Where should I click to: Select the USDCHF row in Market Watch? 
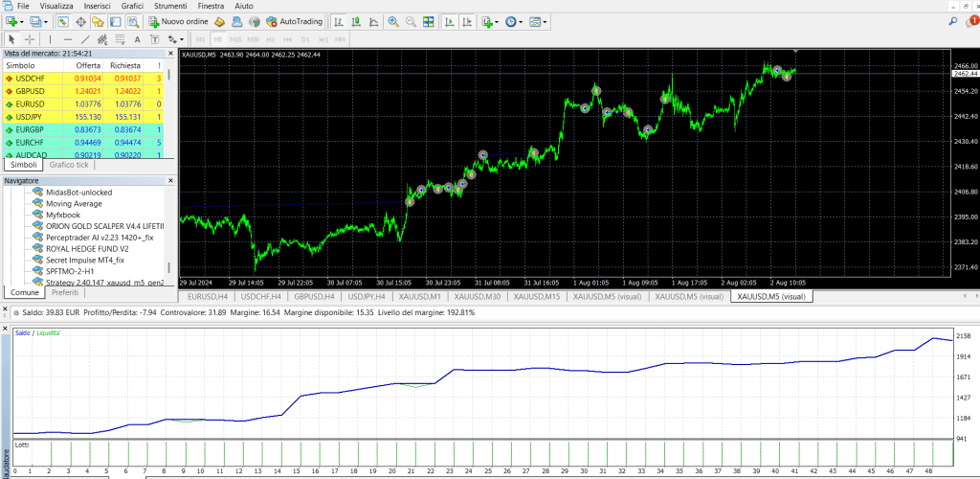[x=83, y=79]
